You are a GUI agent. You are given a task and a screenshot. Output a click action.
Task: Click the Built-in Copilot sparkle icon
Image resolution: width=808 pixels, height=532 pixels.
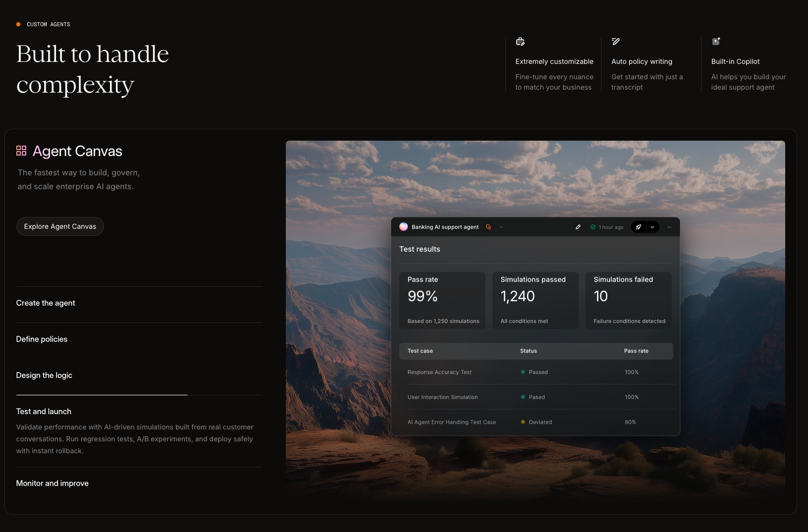[716, 41]
